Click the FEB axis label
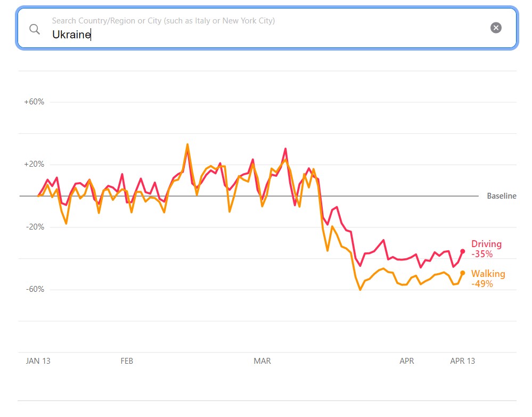 [127, 361]
